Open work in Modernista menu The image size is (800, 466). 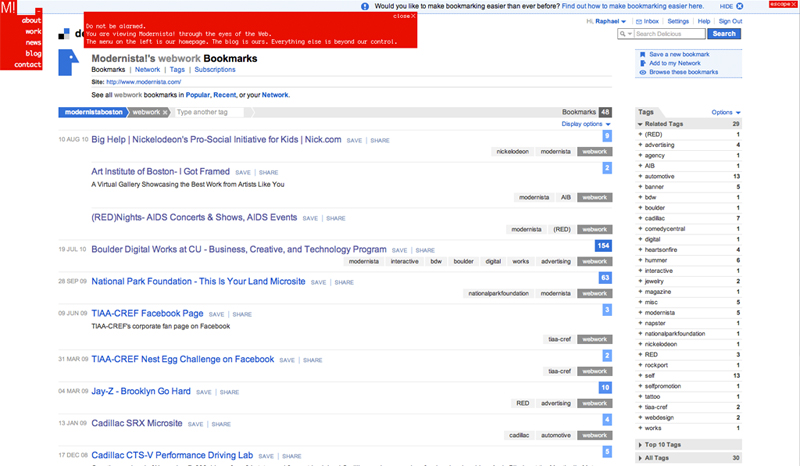[33, 31]
